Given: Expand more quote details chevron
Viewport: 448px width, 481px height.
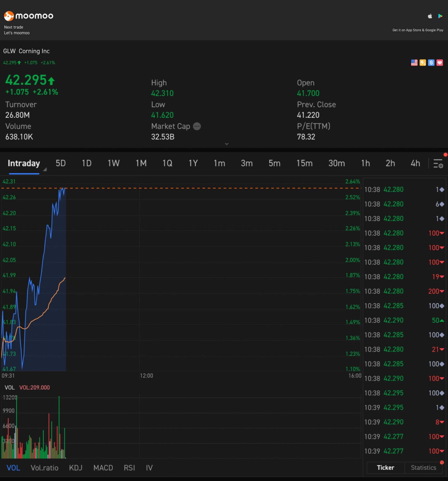Looking at the screenshot, I should (x=227, y=144).
